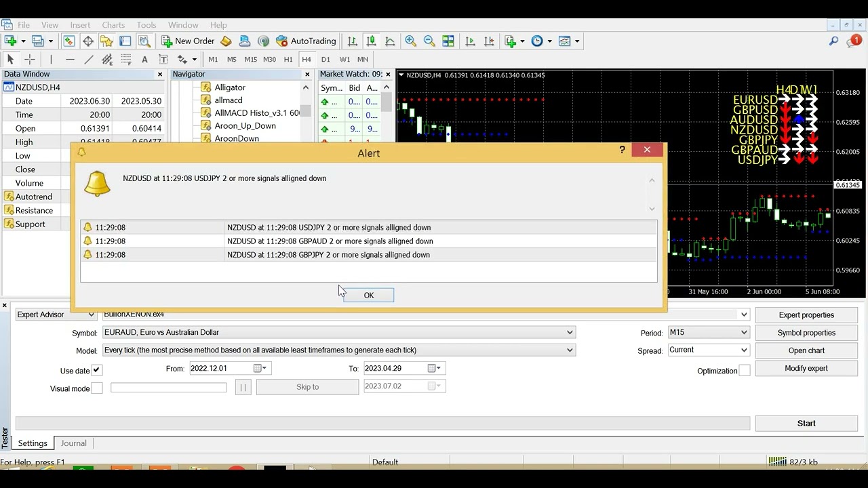The width and height of the screenshot is (868, 488).
Task: Select the equidistant channel tool
Action: coord(107,60)
